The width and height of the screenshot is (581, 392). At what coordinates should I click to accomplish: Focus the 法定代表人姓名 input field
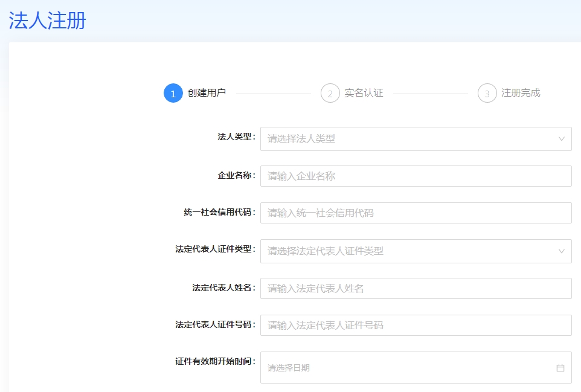coord(416,289)
